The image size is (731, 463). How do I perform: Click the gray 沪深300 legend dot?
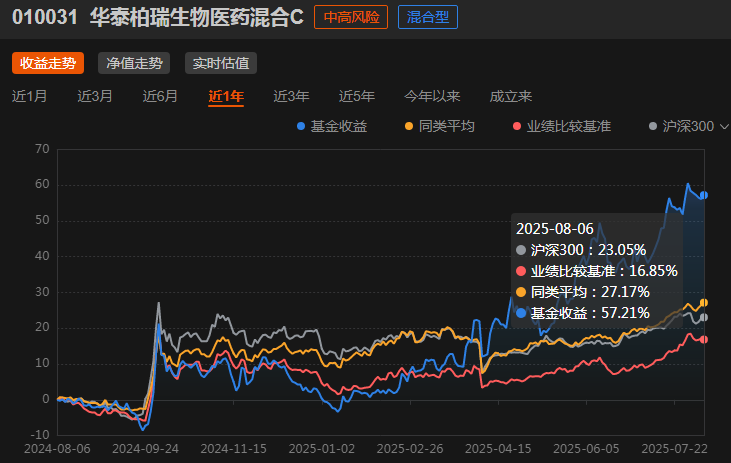[x=653, y=126]
